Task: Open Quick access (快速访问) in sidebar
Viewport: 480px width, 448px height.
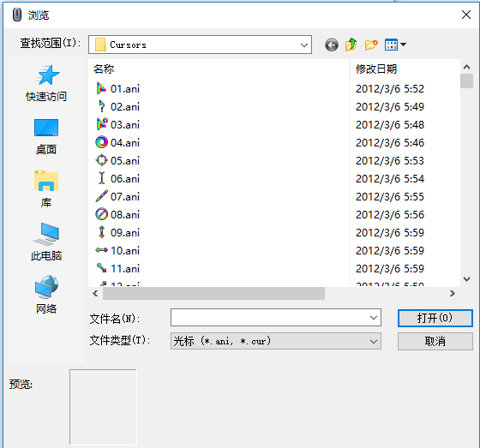Action: 46,83
